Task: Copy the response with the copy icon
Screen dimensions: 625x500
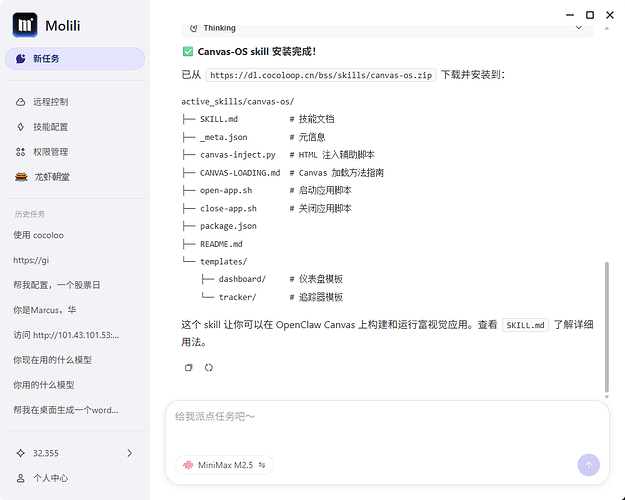Action: 189,367
